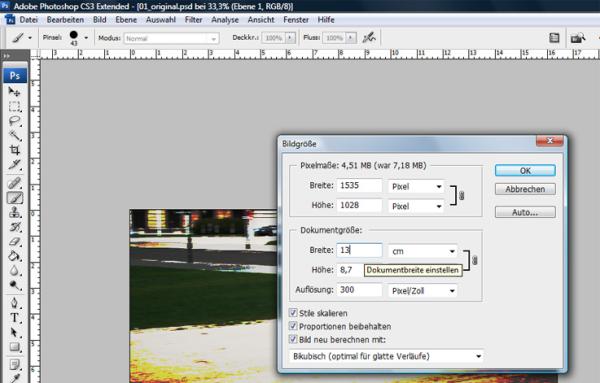
Task: Open the Ebene menu
Action: point(126,20)
